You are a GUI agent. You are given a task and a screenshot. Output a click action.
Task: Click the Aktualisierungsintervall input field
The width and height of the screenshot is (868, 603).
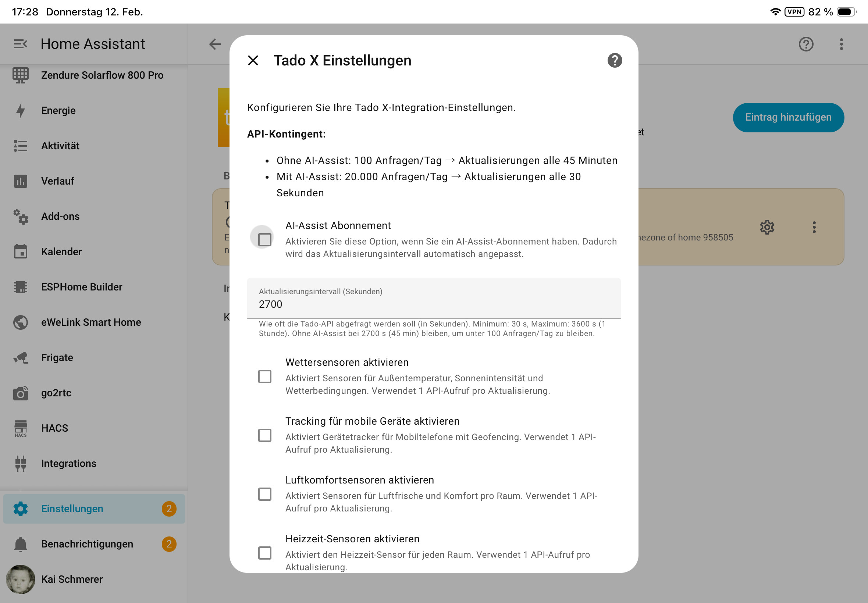pos(433,304)
